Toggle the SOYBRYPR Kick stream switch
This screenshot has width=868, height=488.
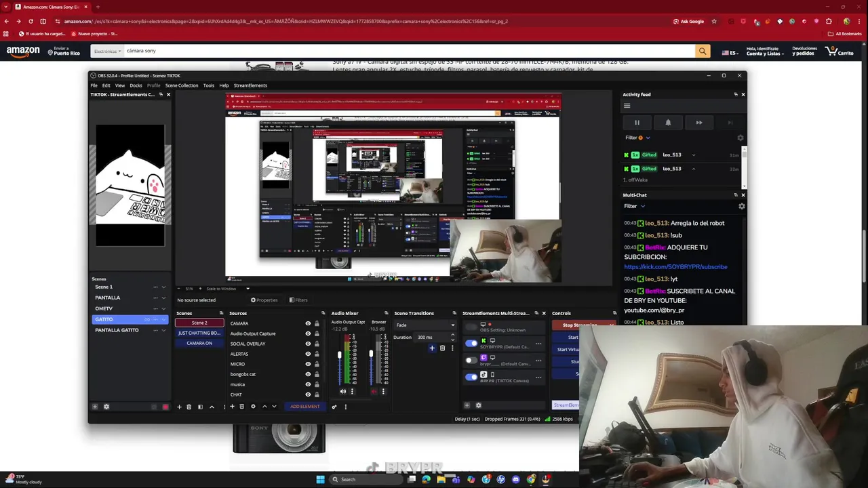471,344
